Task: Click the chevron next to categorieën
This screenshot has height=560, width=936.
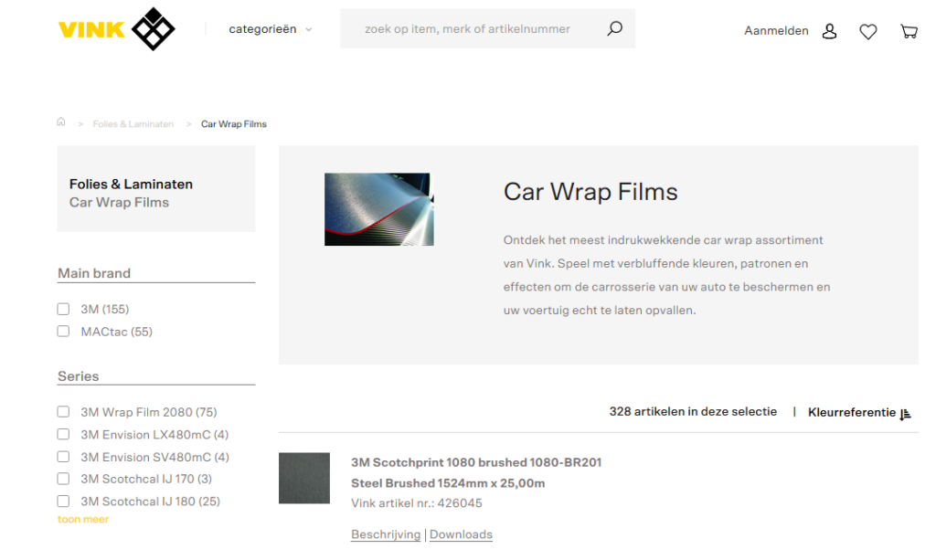Action: pyautogui.click(x=309, y=30)
